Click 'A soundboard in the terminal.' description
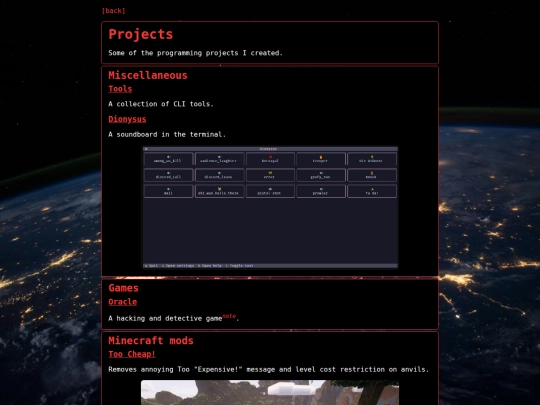Image resolution: width=540 pixels, height=405 pixels. 167,135
